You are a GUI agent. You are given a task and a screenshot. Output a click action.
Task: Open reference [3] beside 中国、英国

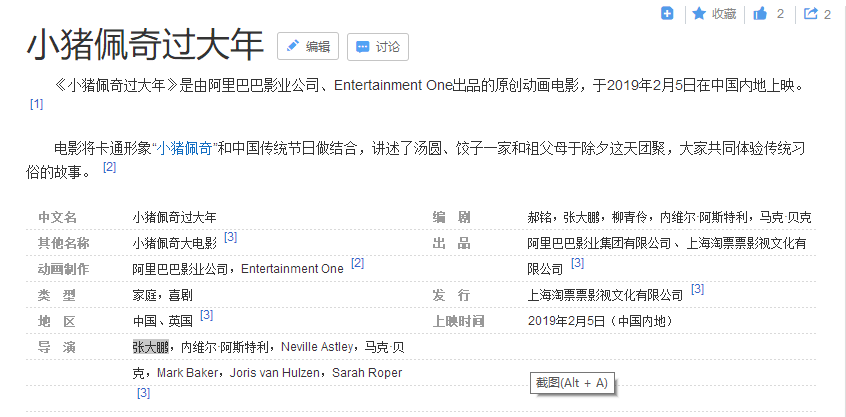click(x=206, y=315)
